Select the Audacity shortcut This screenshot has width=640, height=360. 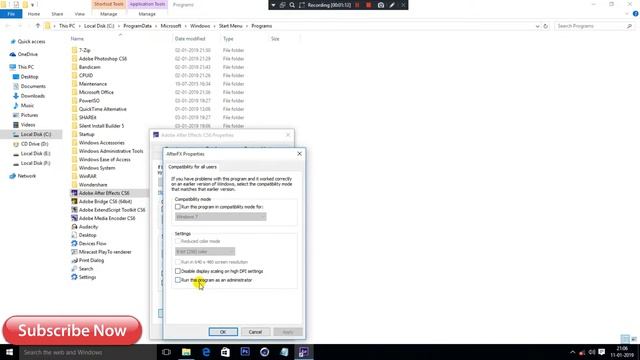point(88,227)
